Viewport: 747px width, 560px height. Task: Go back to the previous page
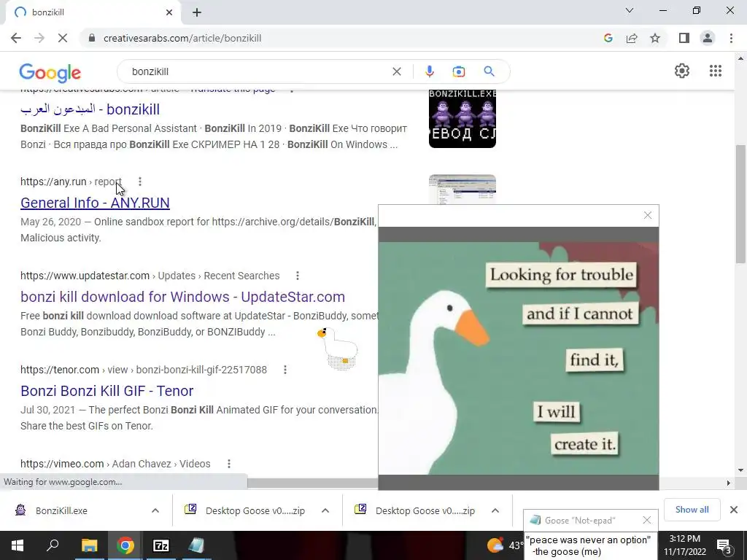16,38
